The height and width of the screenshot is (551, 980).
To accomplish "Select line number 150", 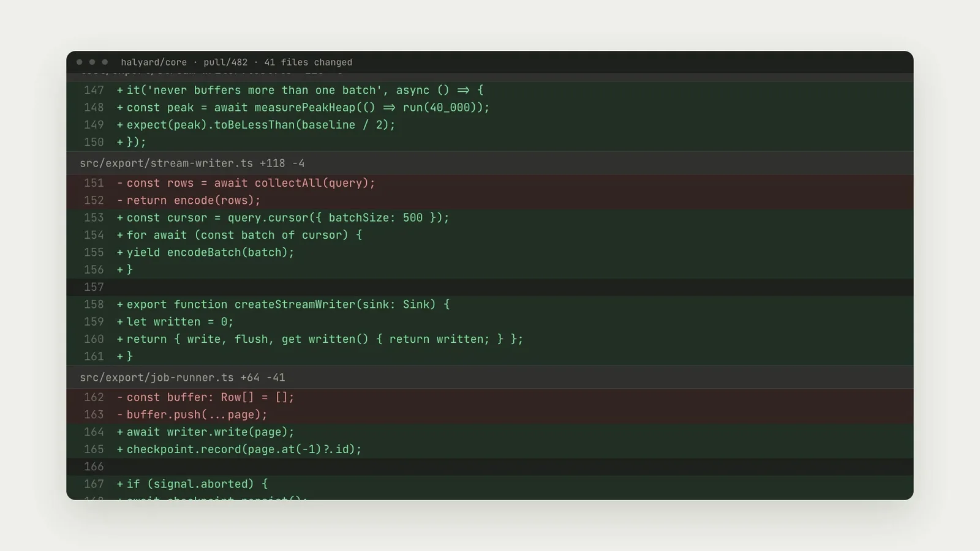I will [94, 142].
